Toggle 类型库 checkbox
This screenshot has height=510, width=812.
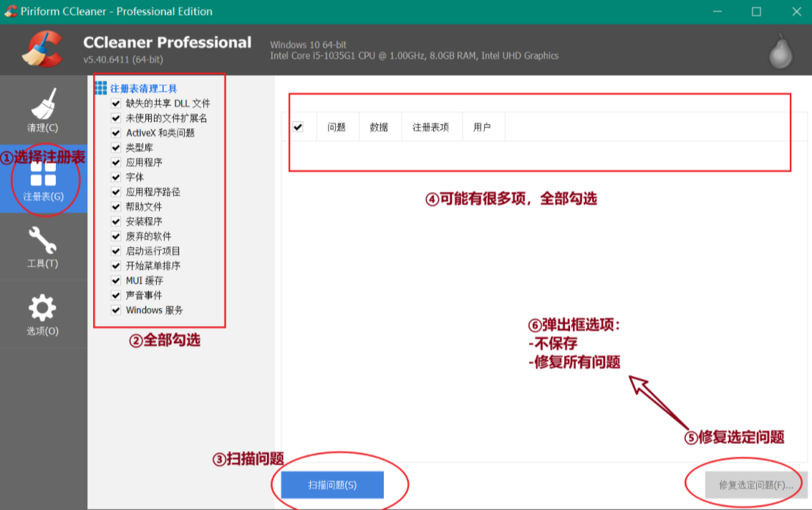tap(116, 148)
